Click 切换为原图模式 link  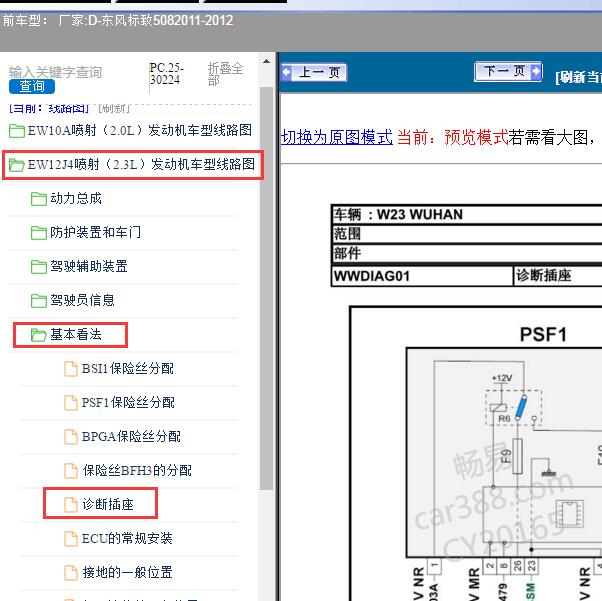[x=337, y=137]
